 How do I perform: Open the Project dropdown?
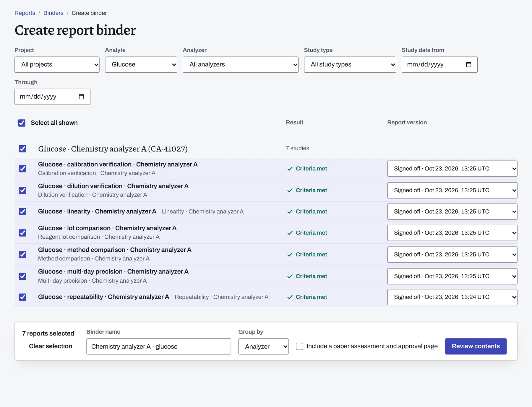[x=57, y=65]
